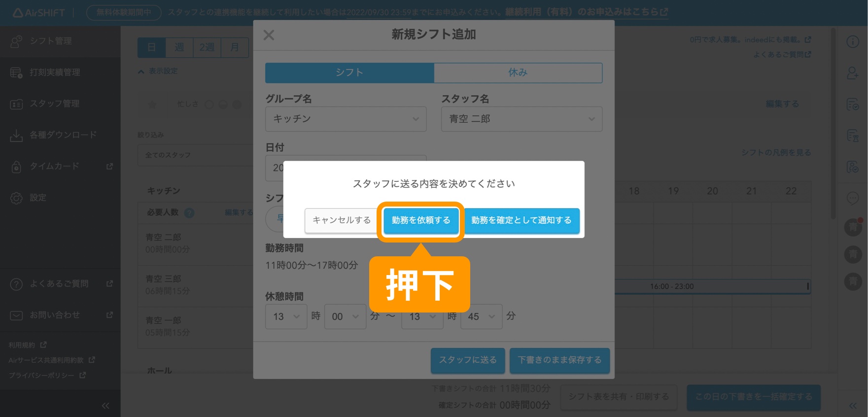
Task: Switch to 月 view tab
Action: click(x=235, y=47)
